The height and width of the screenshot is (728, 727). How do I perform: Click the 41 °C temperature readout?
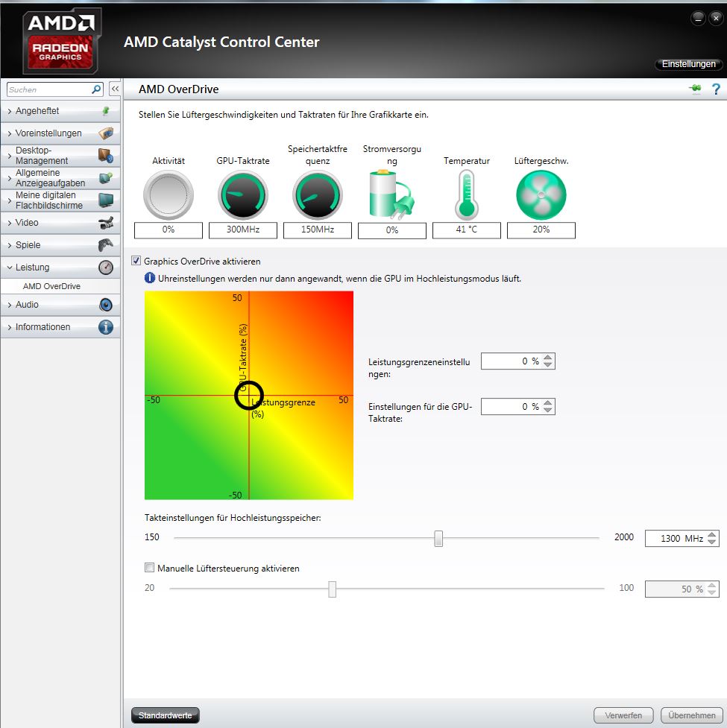466,230
